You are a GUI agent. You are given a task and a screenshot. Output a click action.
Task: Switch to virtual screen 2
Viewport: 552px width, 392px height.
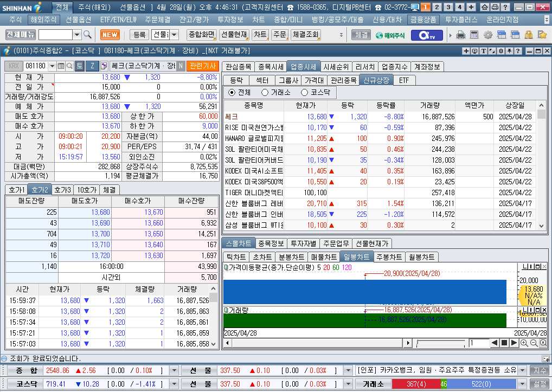pos(437,7)
